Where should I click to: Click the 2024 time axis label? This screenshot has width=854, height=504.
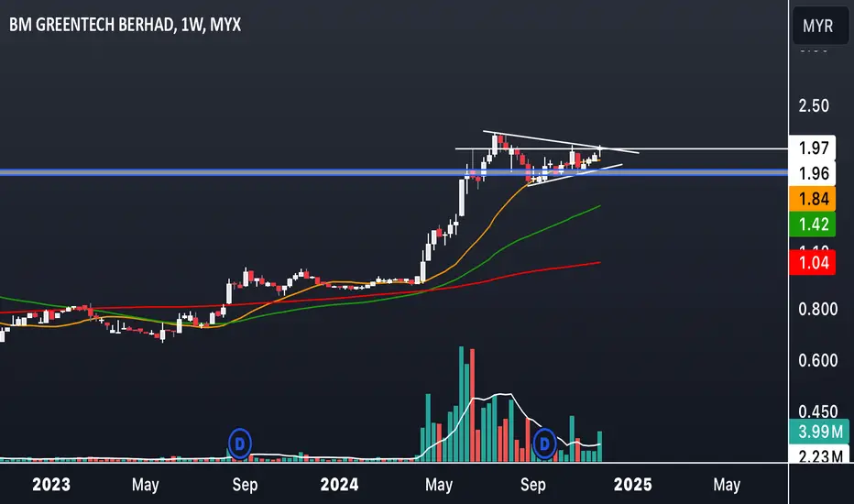[339, 485]
